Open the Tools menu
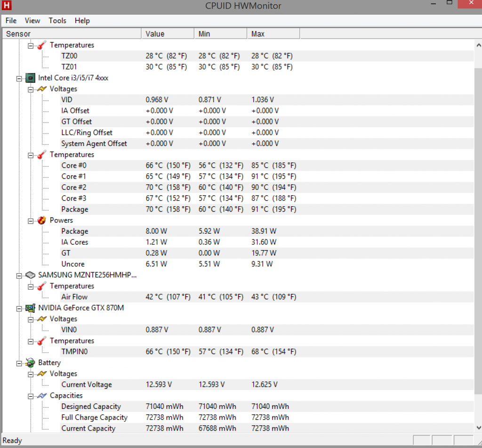This screenshot has width=482, height=448. coord(57,21)
